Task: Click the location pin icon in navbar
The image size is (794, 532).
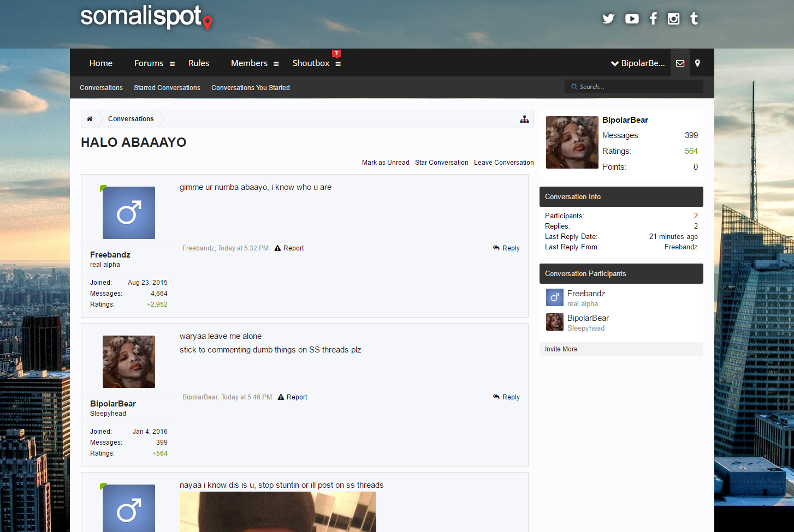Action: point(697,63)
